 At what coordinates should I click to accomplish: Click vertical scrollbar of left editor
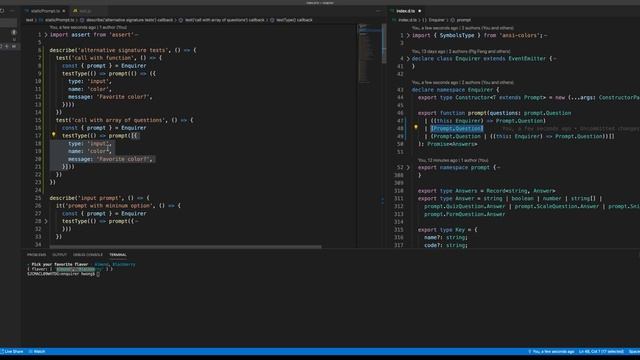click(x=384, y=44)
